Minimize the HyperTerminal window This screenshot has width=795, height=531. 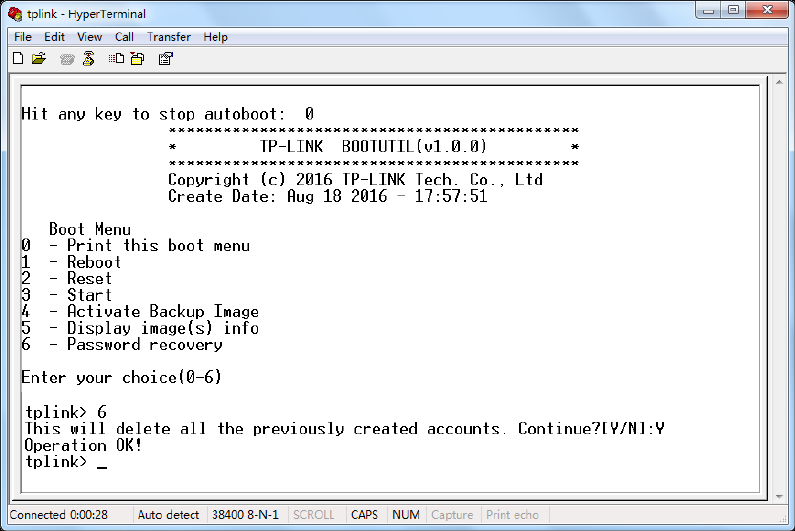click(x=709, y=10)
